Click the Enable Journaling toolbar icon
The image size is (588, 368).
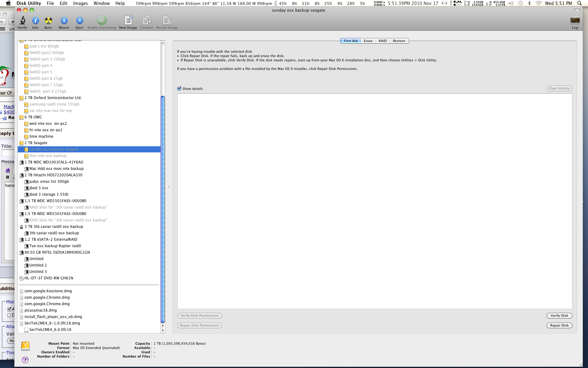point(102,21)
